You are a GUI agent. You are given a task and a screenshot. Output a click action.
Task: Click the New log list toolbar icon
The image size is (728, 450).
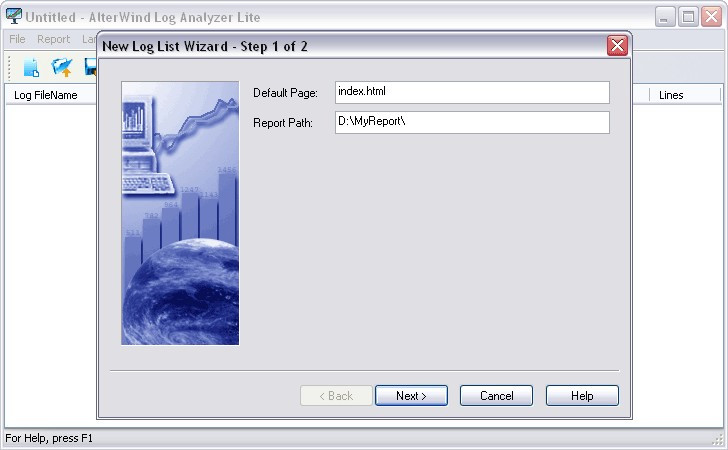click(x=32, y=67)
